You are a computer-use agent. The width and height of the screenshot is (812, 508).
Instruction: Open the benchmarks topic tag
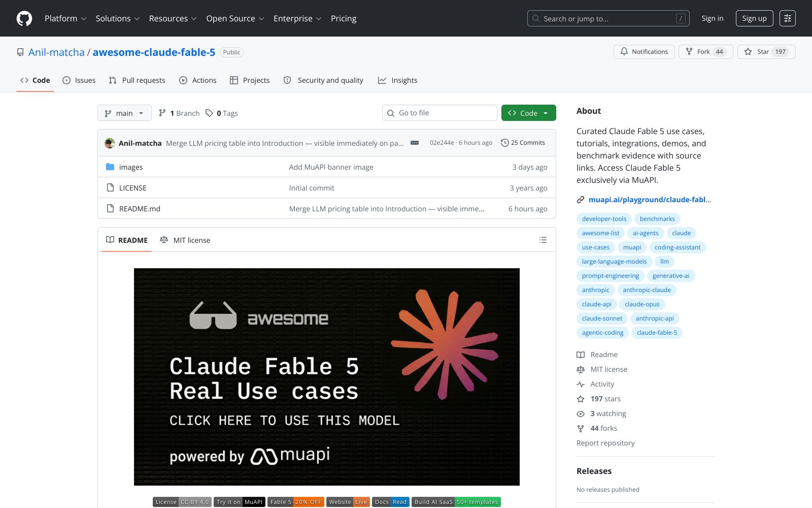657,219
